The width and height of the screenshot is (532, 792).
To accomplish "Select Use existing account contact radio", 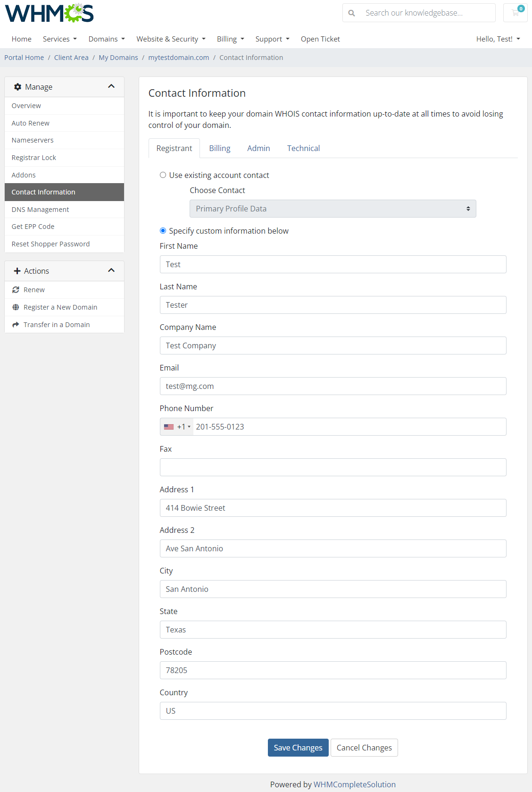I will (x=163, y=175).
